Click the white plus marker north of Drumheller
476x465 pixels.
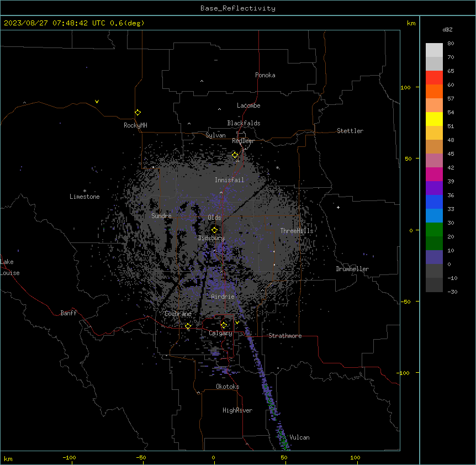(338, 207)
